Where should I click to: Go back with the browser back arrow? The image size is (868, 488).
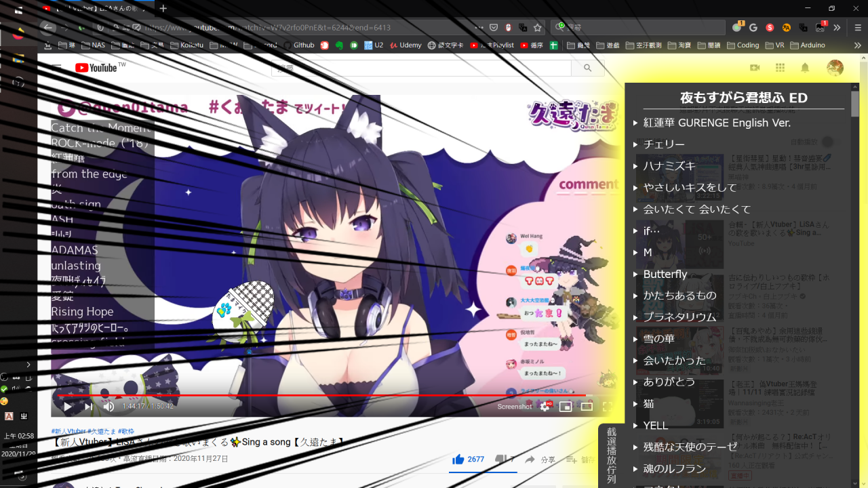point(47,28)
